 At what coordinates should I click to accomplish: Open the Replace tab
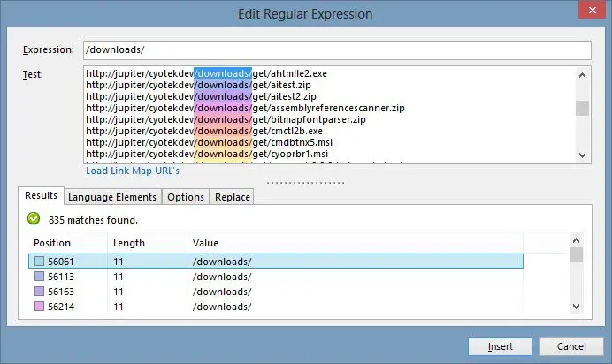coord(233,197)
